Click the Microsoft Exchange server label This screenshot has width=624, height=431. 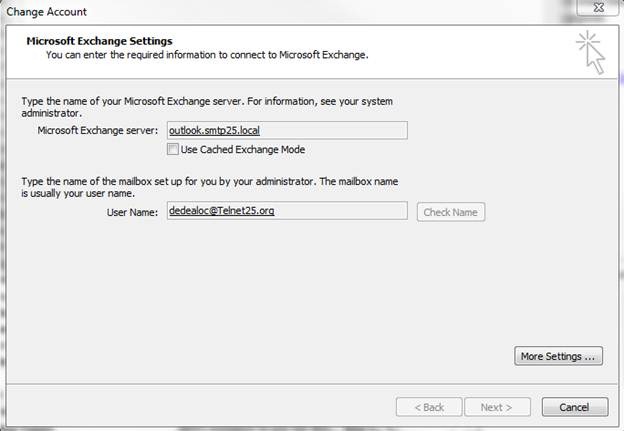pos(98,131)
